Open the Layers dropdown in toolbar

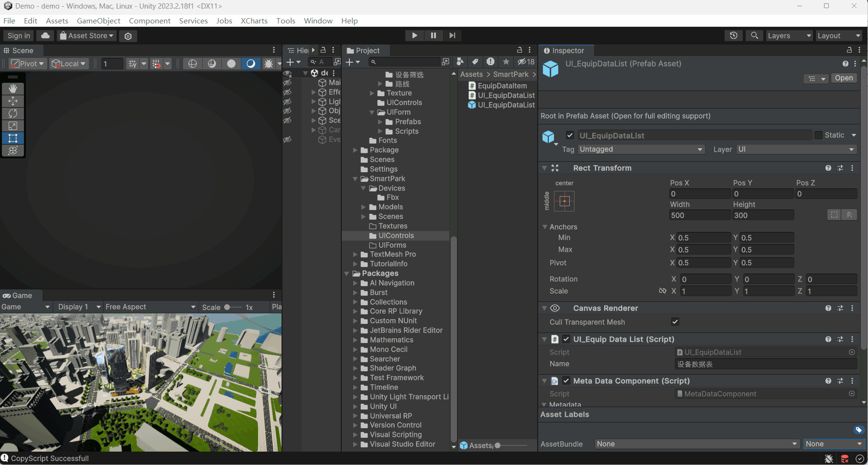[789, 36]
